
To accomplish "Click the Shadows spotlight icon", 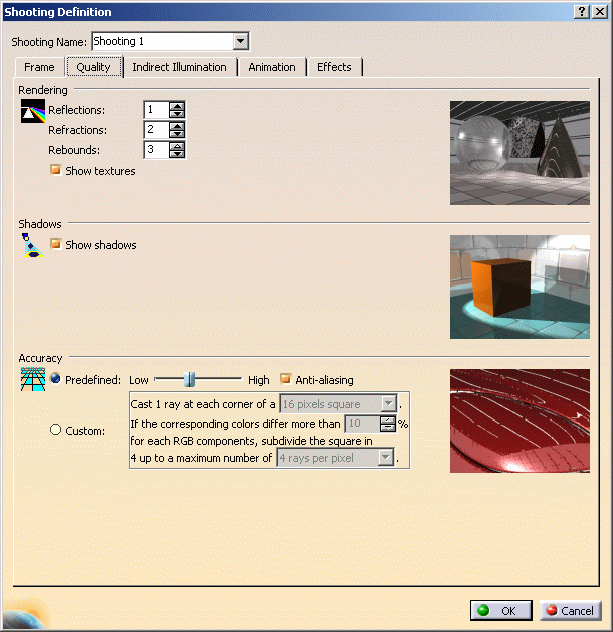I will click(33, 246).
